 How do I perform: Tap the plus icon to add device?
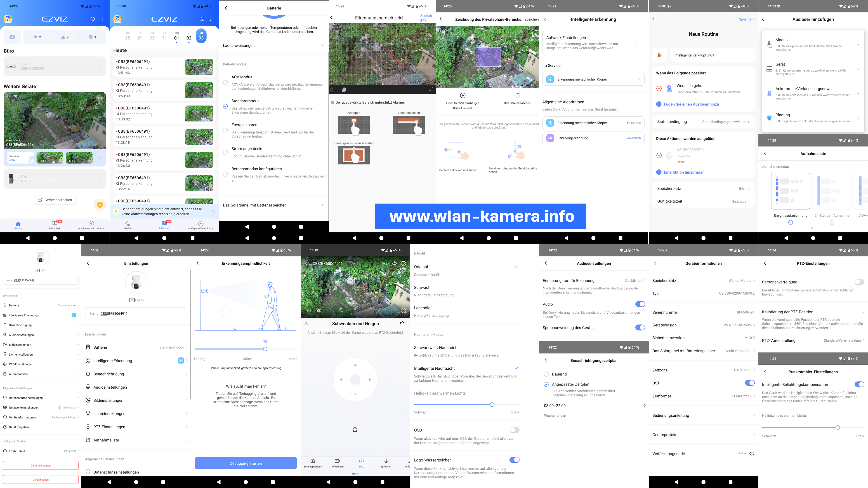pyautogui.click(x=103, y=19)
